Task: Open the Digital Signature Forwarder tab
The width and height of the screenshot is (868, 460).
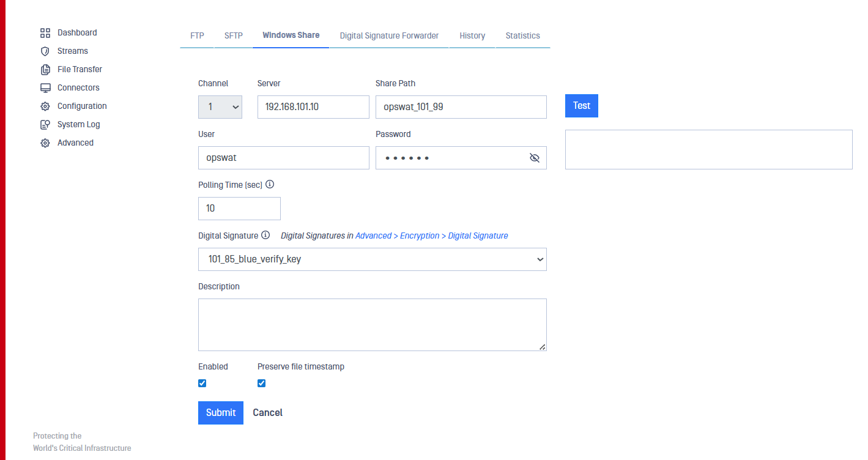Action: click(x=389, y=35)
